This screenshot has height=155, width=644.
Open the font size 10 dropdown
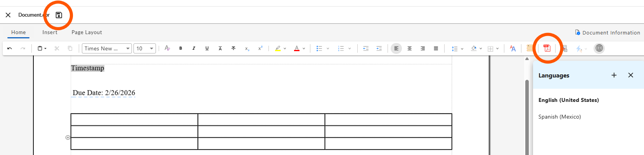[x=145, y=48]
